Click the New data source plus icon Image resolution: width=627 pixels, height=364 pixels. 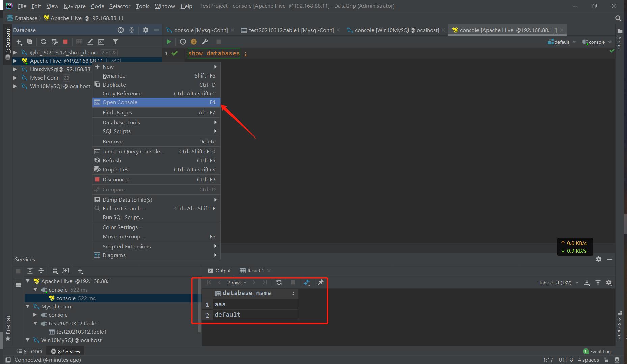[x=19, y=42]
